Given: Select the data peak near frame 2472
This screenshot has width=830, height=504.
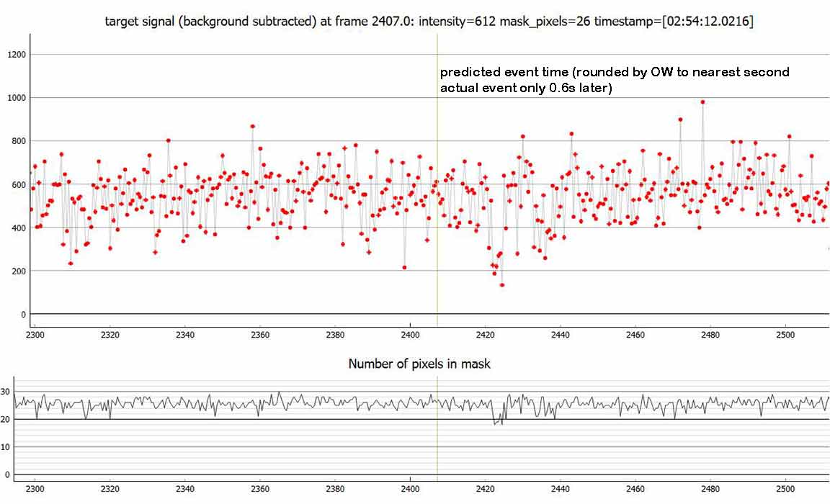Looking at the screenshot, I should 680,120.
